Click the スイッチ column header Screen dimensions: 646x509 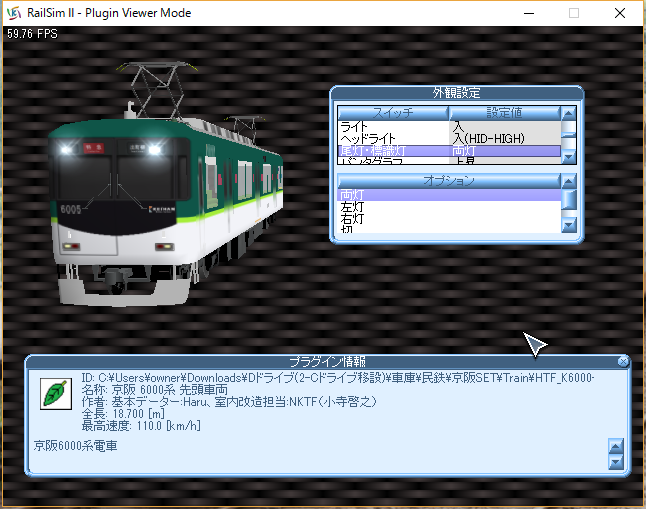[393, 113]
